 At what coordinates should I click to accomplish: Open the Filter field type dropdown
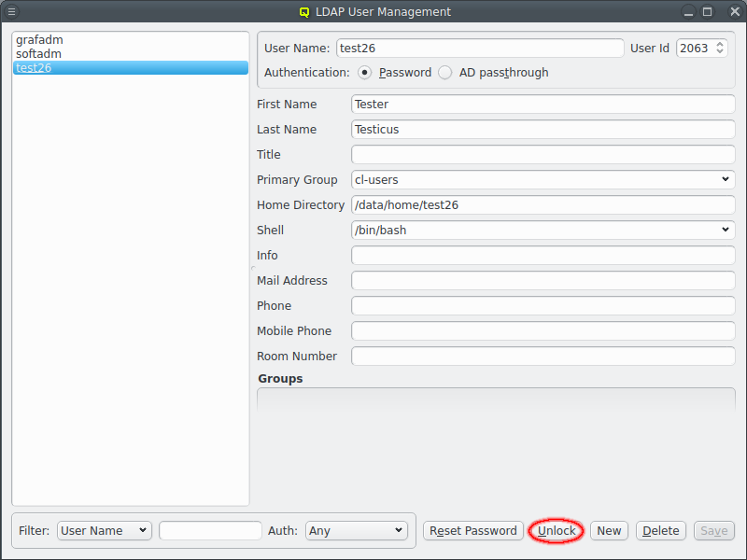104,530
